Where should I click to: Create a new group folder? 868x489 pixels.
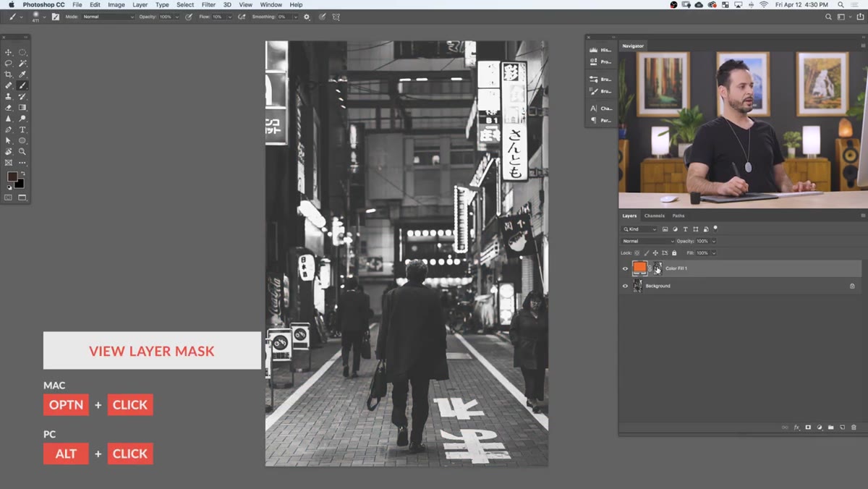coord(831,428)
